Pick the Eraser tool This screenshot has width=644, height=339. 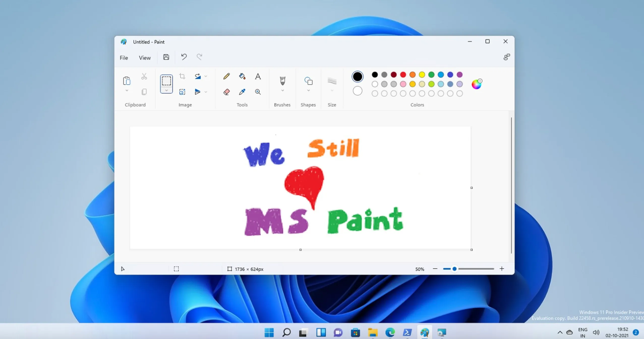coord(226,92)
